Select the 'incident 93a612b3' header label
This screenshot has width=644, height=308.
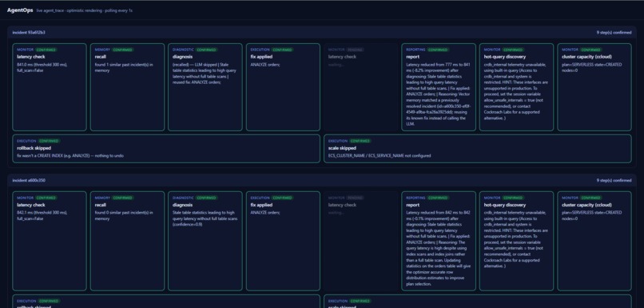(x=29, y=32)
